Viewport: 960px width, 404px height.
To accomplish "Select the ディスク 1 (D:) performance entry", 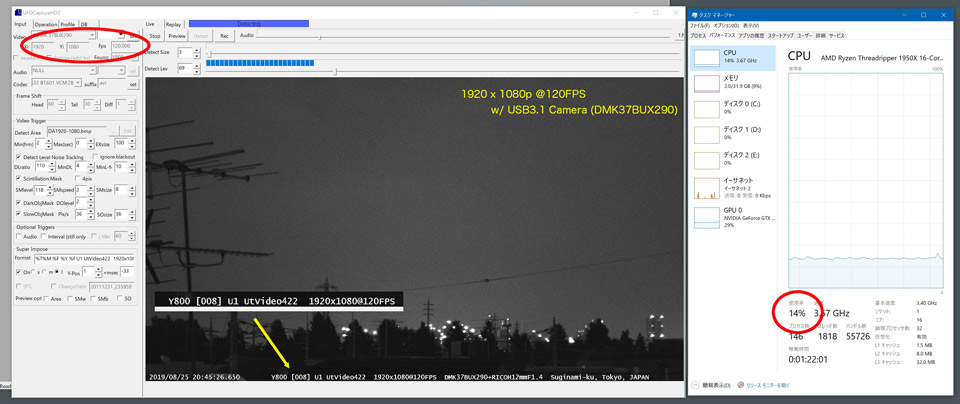I will (733, 133).
